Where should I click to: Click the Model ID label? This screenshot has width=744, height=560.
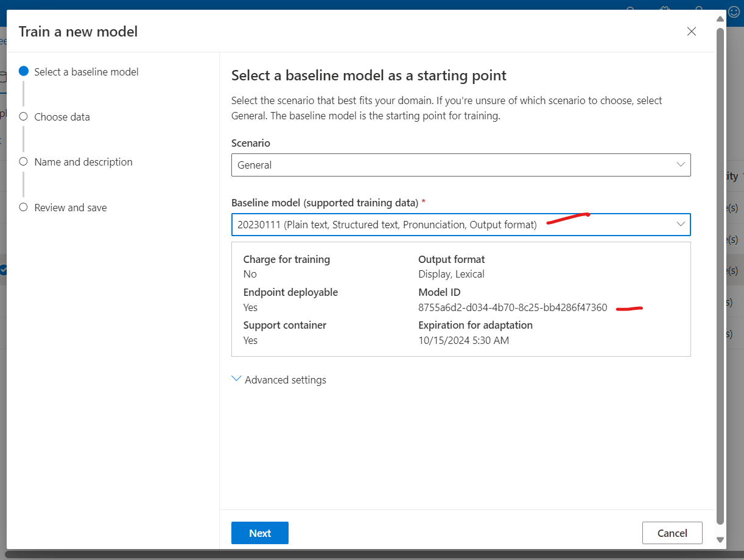[439, 292]
